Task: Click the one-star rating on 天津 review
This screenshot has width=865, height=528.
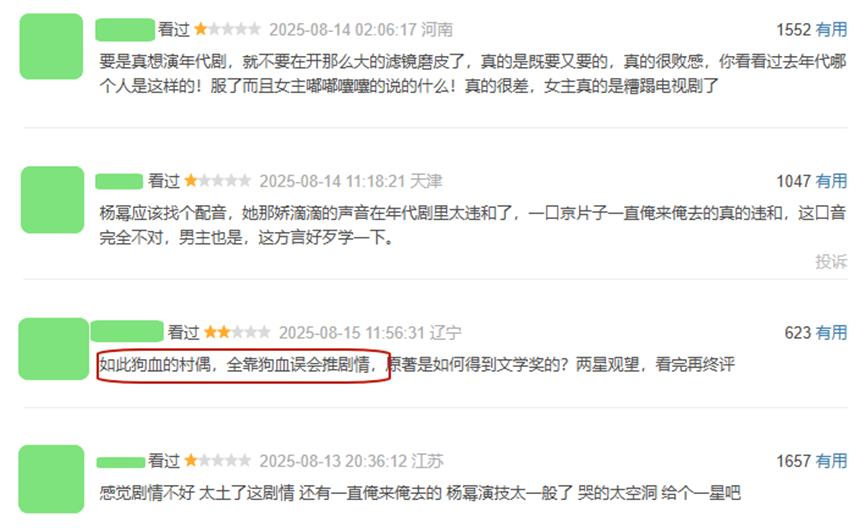Action: [217, 180]
